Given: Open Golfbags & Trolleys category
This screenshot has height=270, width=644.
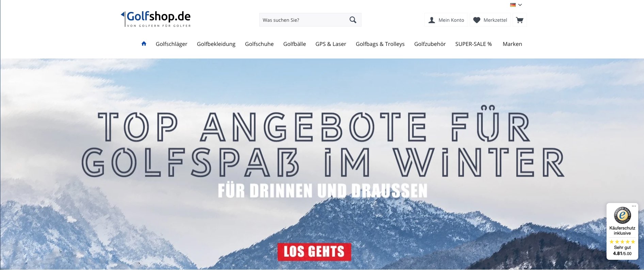Looking at the screenshot, I should 380,44.
